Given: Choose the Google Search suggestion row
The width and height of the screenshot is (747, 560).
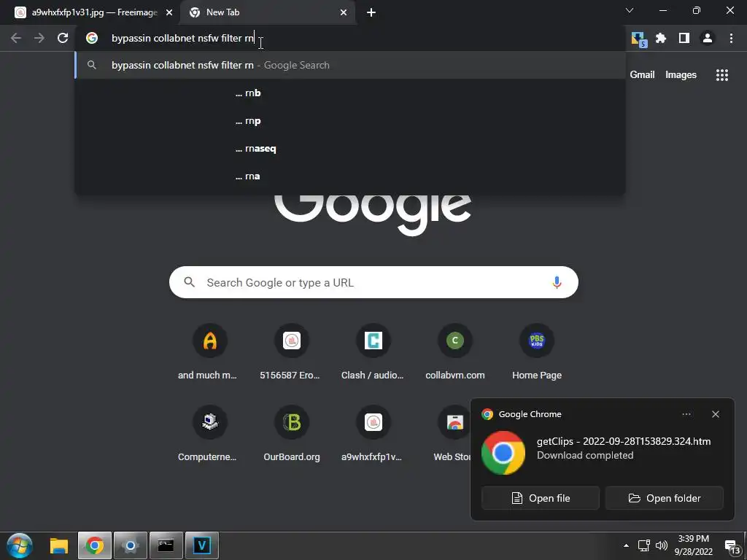Looking at the screenshot, I should 350,65.
